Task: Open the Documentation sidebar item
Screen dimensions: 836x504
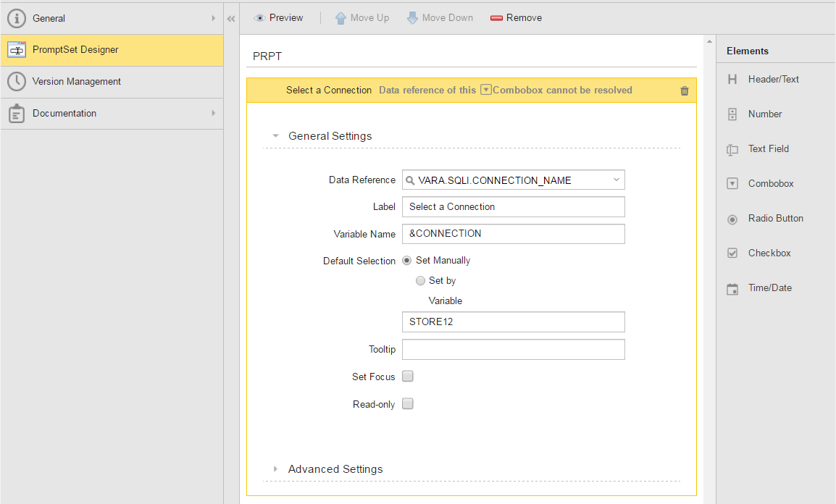Action: (x=64, y=114)
